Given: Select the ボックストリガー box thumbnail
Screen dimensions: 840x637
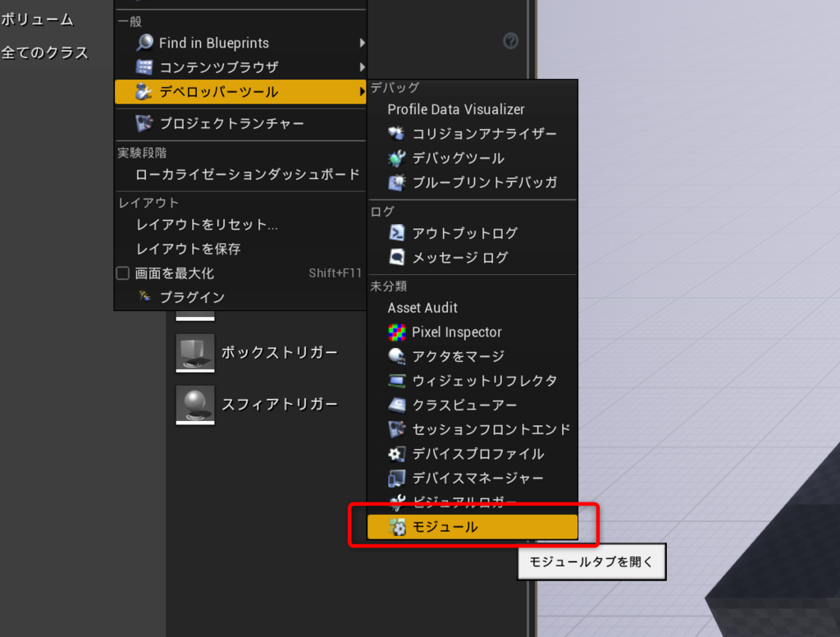Looking at the screenshot, I should pyautogui.click(x=194, y=351).
